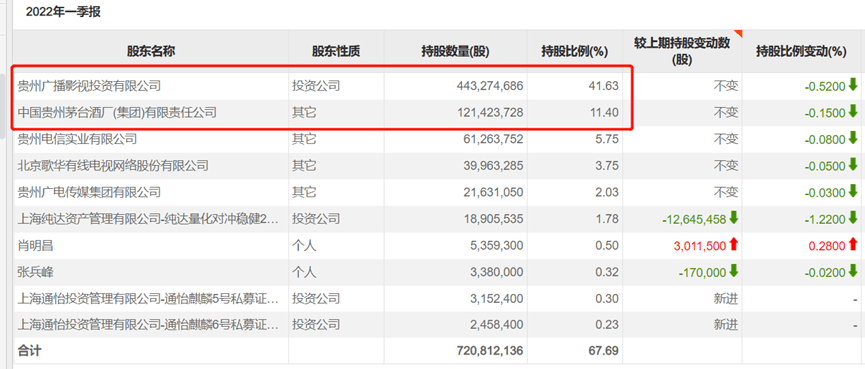Click the green down arrow beside -0.5200
The image size is (865, 369).
(853, 85)
